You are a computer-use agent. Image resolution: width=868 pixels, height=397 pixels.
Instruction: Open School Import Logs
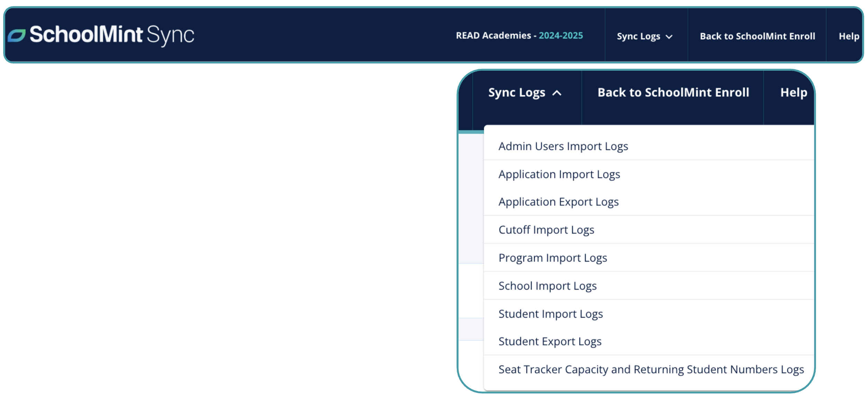coord(547,286)
